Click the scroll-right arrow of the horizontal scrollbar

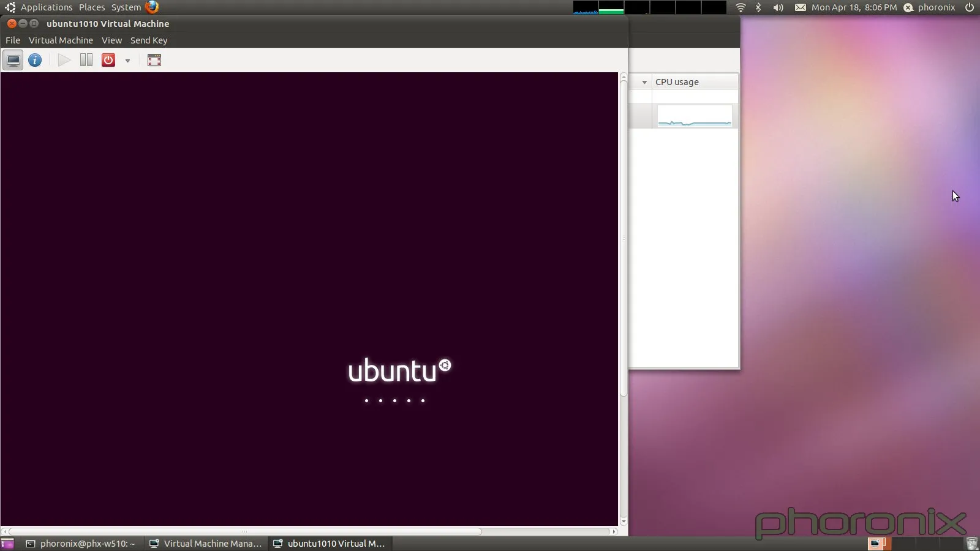pyautogui.click(x=614, y=531)
